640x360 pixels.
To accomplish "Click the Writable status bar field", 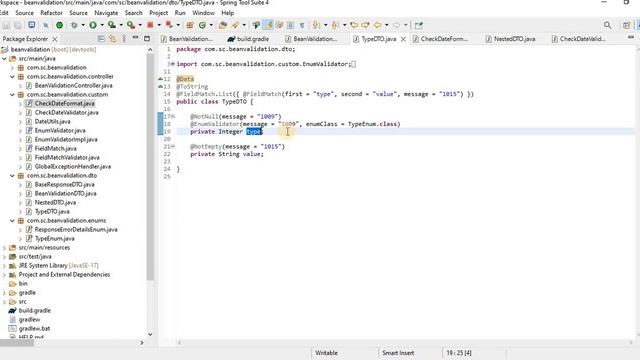I will click(x=327, y=353).
